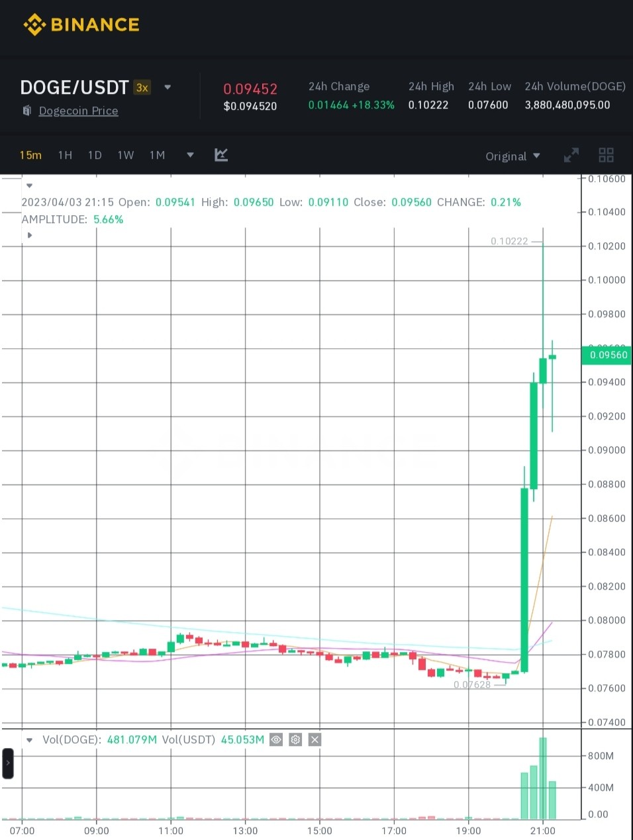Screen dimensions: 633x840
Task: Open the Dogecoin Price link
Action: click(x=78, y=111)
